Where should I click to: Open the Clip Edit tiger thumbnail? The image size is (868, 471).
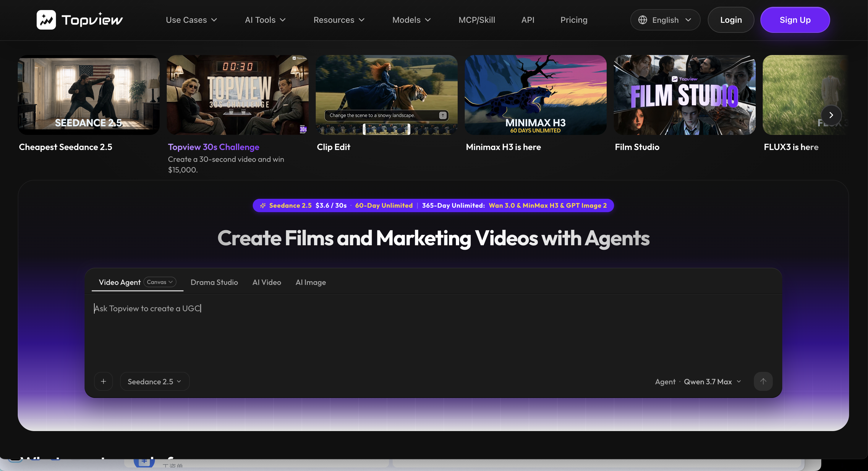[x=386, y=95]
